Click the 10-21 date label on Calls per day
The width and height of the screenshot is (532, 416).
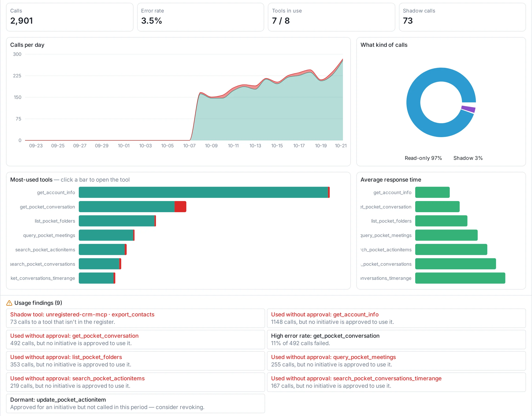coord(341,146)
